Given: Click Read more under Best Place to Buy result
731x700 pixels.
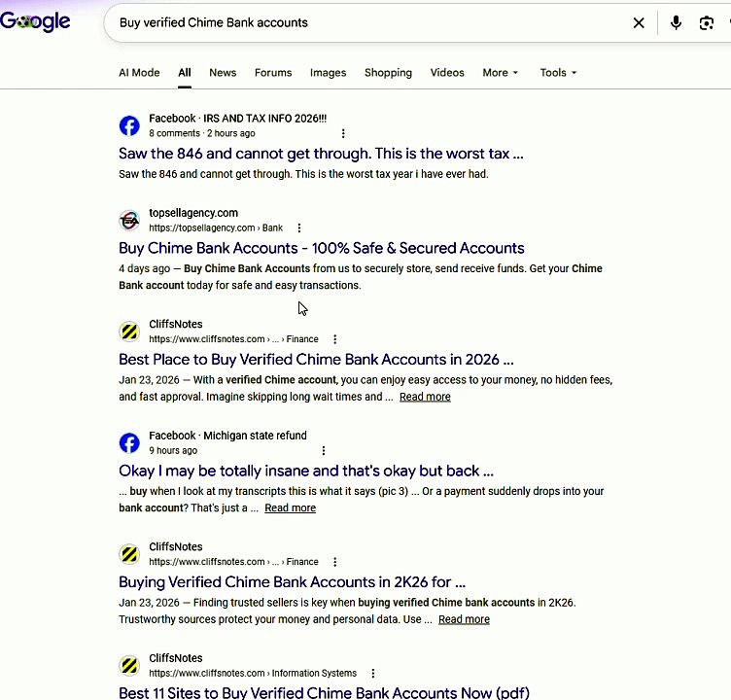Looking at the screenshot, I should [x=425, y=397].
